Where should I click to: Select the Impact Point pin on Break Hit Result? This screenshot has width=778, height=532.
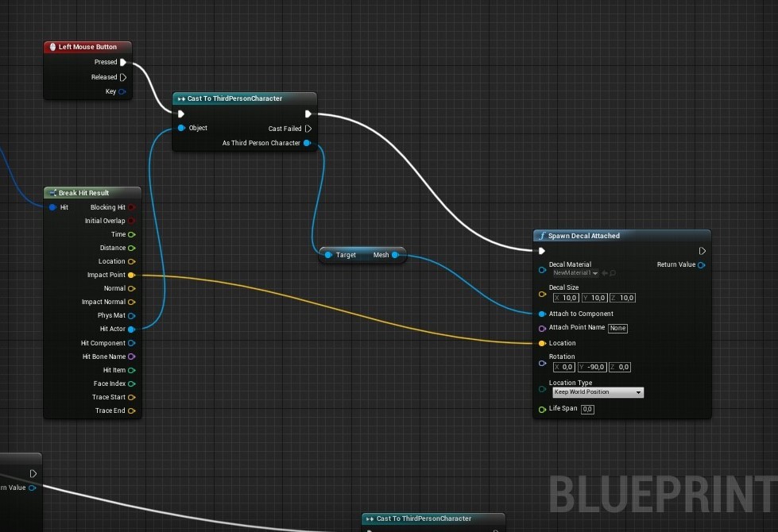tap(131, 275)
